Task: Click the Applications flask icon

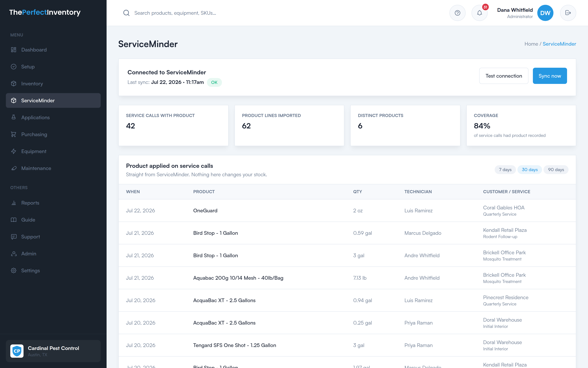Action: click(14, 117)
